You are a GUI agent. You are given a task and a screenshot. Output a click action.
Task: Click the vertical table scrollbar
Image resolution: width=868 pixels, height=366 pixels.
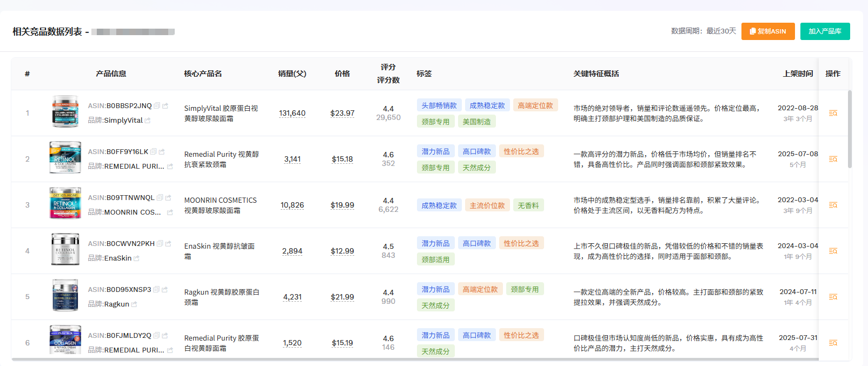coord(850,130)
